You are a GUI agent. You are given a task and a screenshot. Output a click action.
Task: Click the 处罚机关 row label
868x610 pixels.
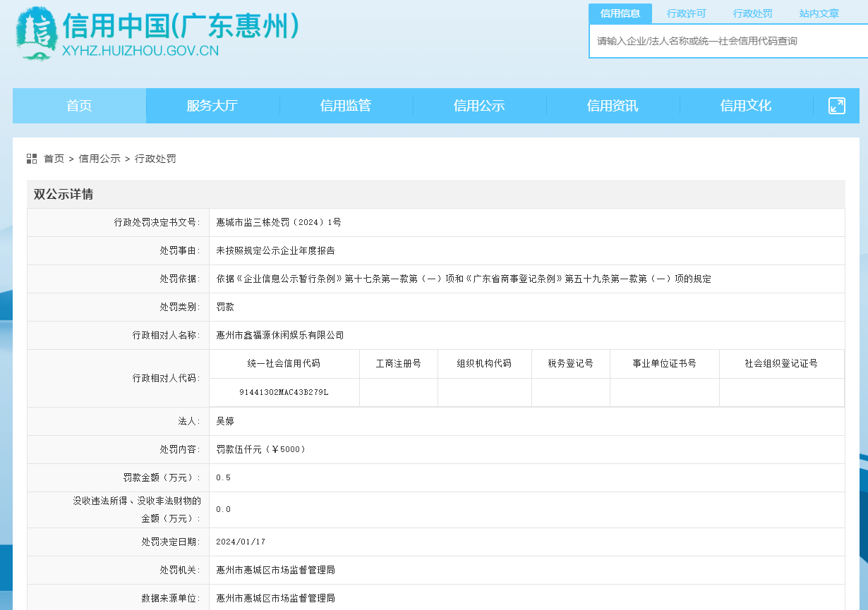(x=180, y=570)
